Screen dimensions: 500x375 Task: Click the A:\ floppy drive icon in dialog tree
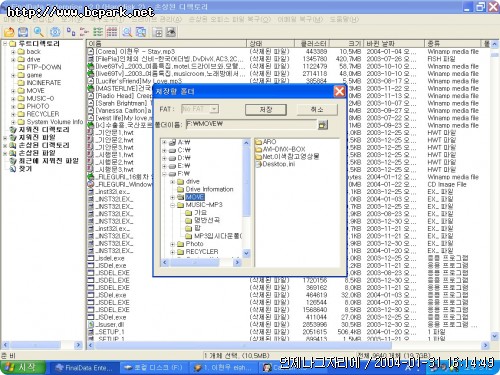coord(172,142)
